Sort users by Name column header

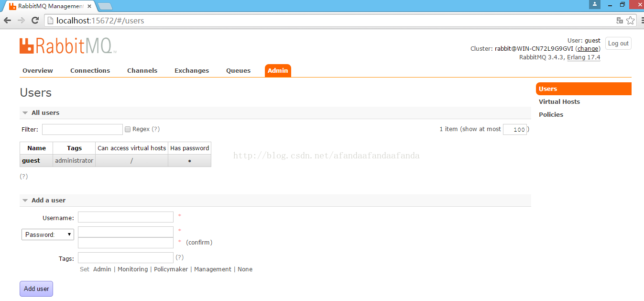[36, 148]
